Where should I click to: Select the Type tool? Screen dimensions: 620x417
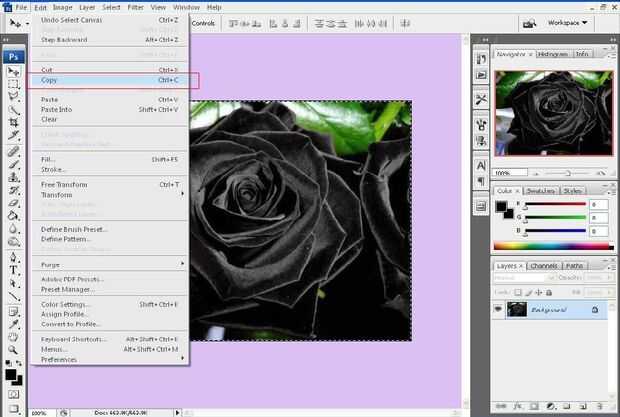(13, 270)
